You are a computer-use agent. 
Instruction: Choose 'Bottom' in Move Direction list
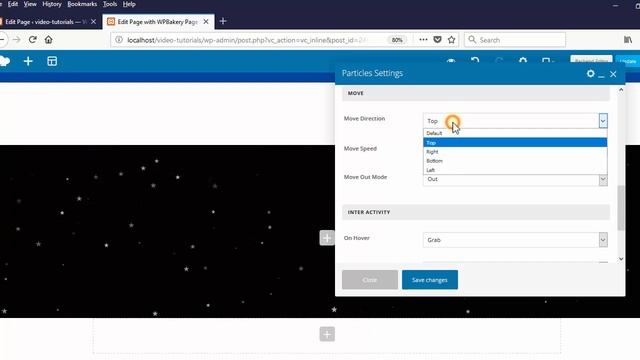point(515,161)
